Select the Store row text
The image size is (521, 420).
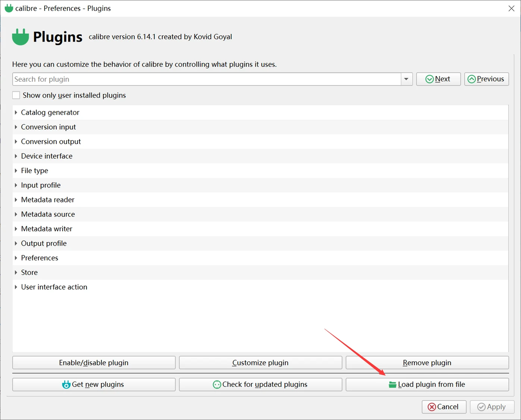pyautogui.click(x=29, y=272)
